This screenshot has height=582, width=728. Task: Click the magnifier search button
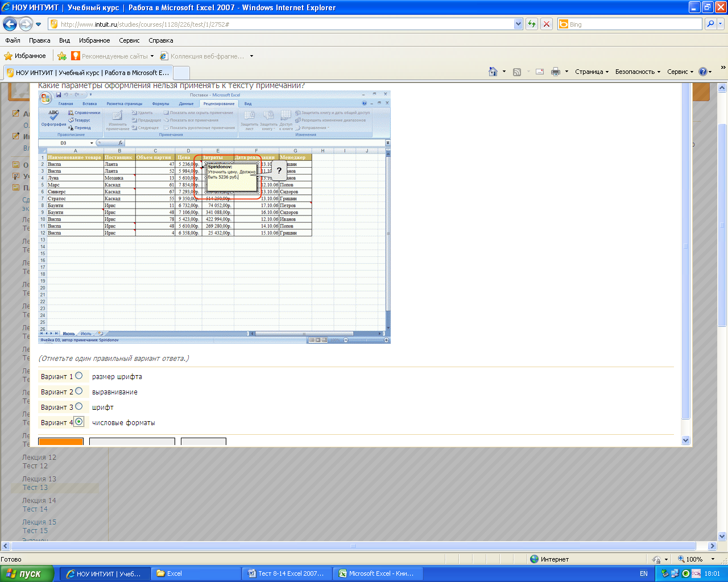click(710, 24)
